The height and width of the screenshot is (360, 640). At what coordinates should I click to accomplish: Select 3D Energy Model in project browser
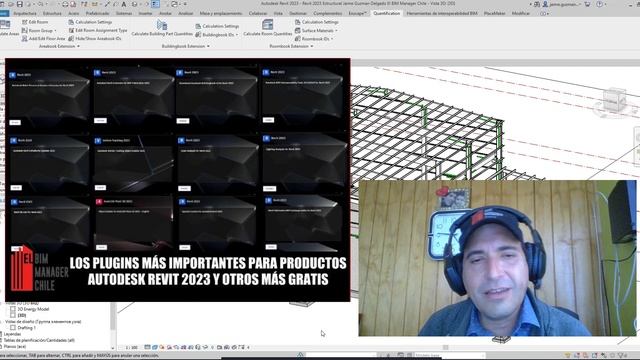coord(33,309)
